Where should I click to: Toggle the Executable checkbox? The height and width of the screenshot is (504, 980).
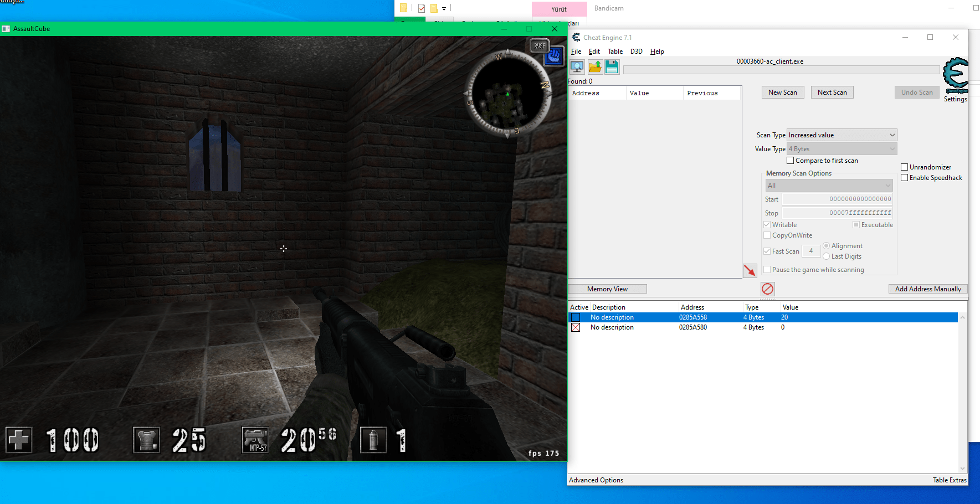[856, 225]
